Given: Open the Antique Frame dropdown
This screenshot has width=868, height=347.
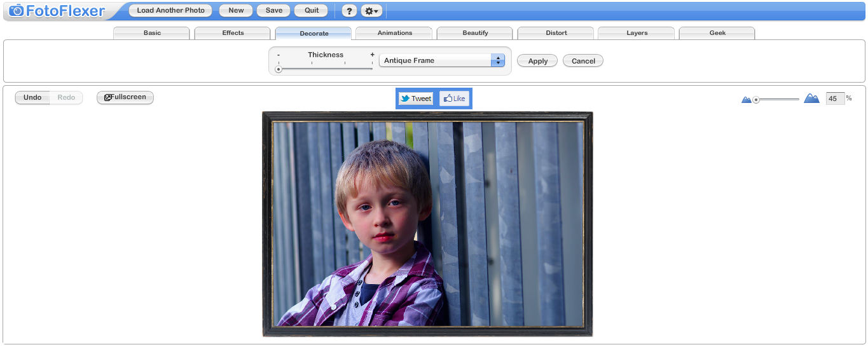Looking at the screenshot, I should 442,60.
